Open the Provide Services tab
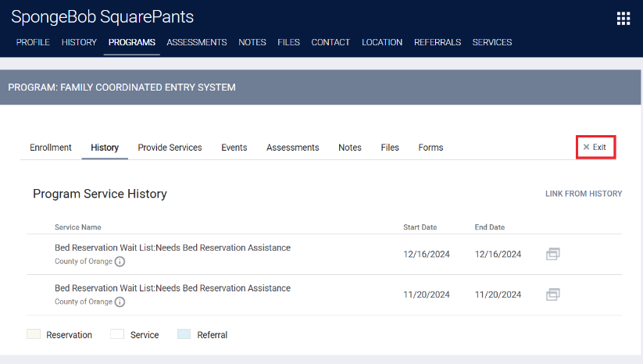Screen dimensions: 643x364 point(170,148)
